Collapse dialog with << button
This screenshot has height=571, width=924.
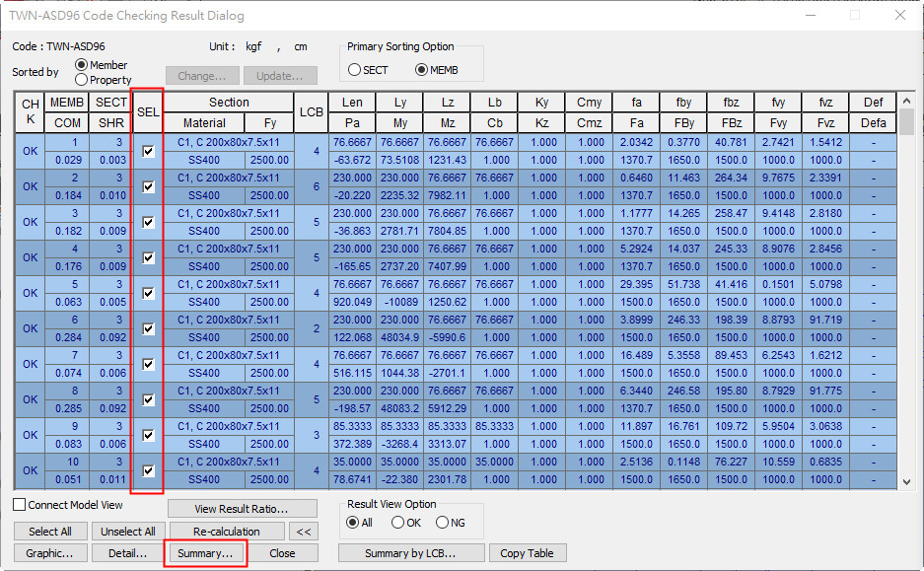click(304, 532)
